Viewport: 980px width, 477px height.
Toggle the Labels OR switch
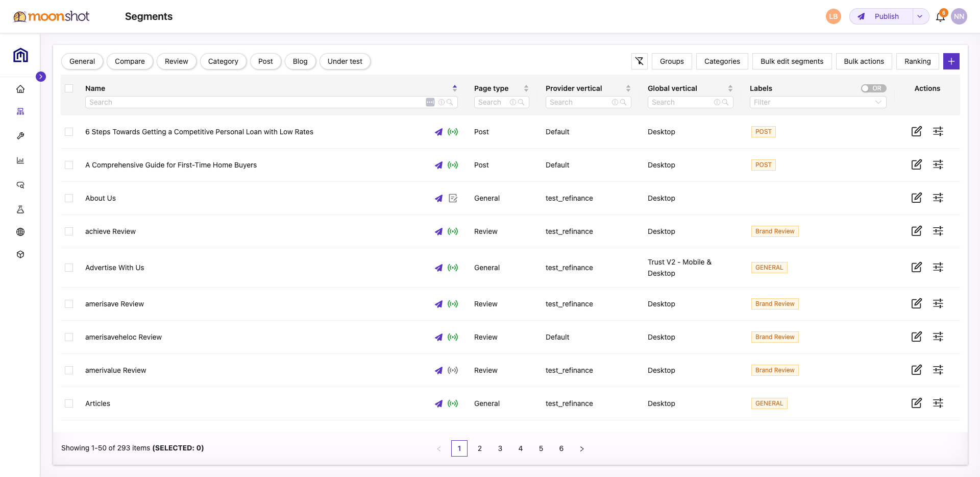pos(873,88)
